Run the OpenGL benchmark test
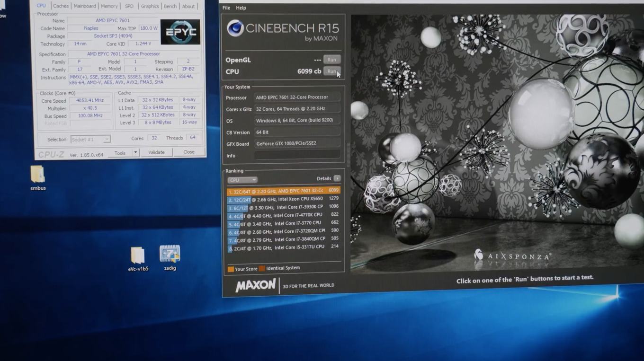 point(332,60)
